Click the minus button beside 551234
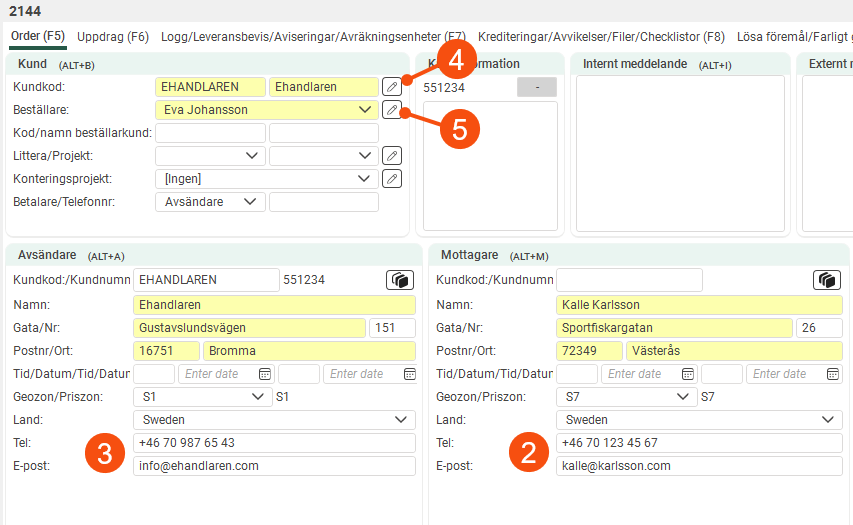853x525 pixels. point(537,88)
